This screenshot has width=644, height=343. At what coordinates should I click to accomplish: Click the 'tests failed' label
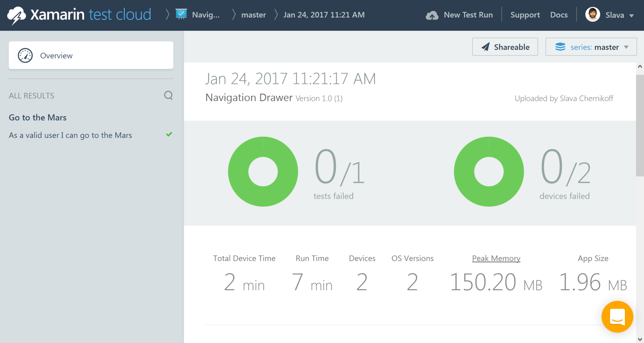tap(333, 196)
